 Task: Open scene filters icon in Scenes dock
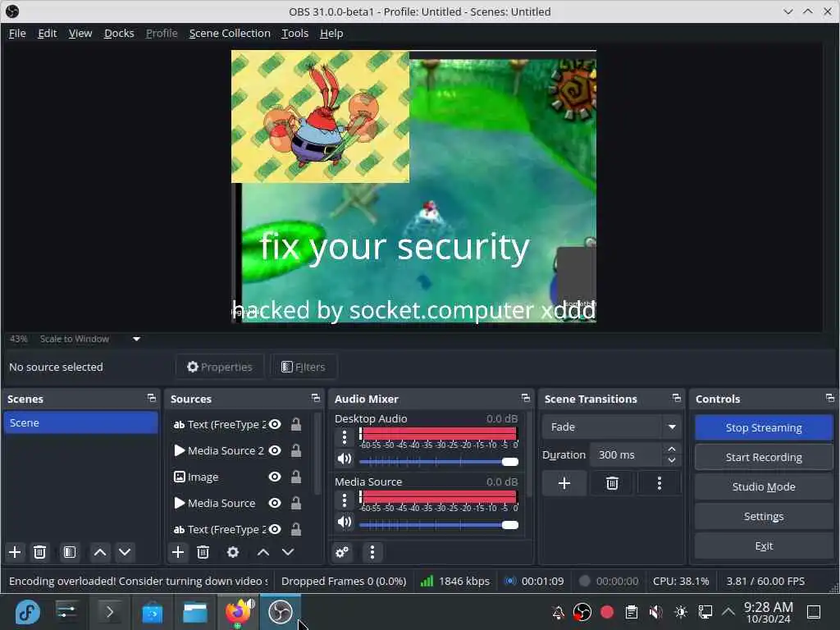(x=70, y=552)
